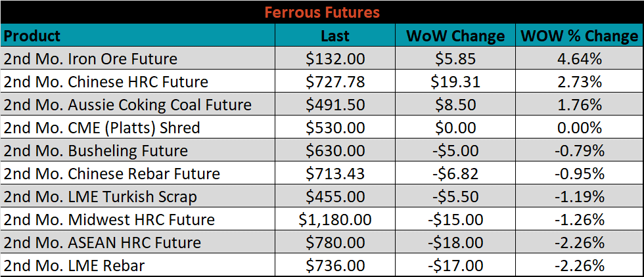Click the Ferrous Futures table title
The image size is (644, 277).
coord(322,12)
